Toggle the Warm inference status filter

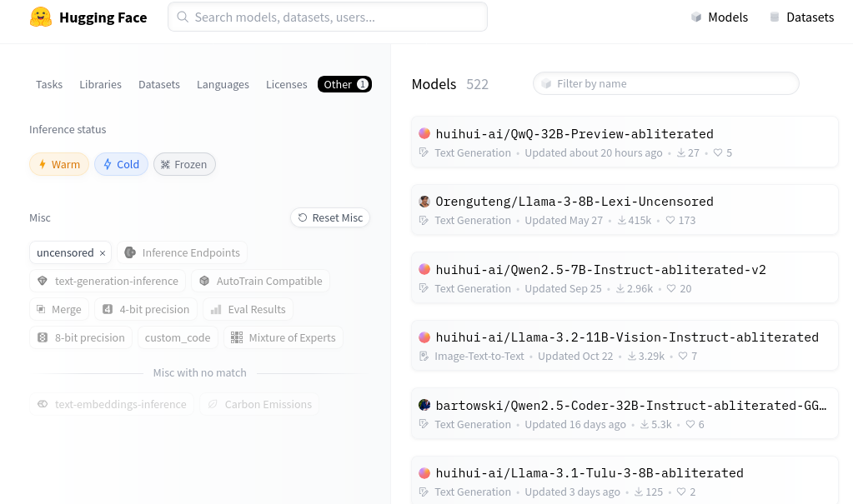59,164
